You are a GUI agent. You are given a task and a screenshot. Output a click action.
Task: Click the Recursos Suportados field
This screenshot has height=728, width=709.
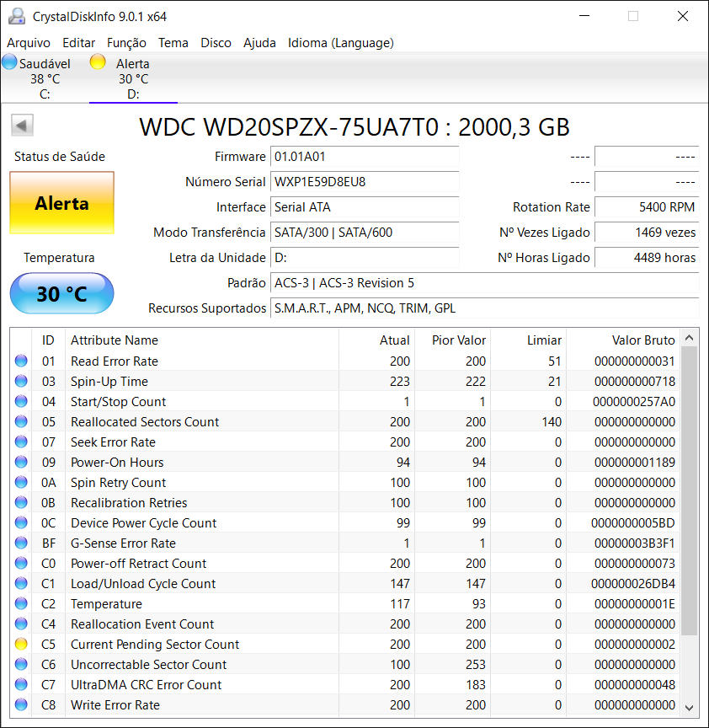485,308
